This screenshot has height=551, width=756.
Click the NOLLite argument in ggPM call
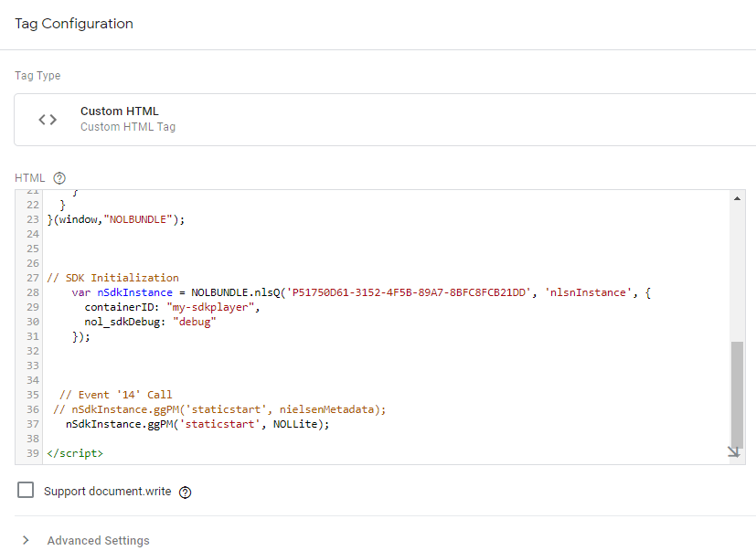[x=295, y=424]
